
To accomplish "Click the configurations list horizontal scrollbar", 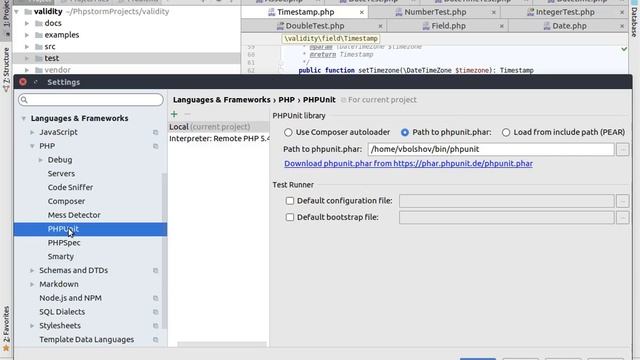I will pyautogui.click(x=222, y=344).
